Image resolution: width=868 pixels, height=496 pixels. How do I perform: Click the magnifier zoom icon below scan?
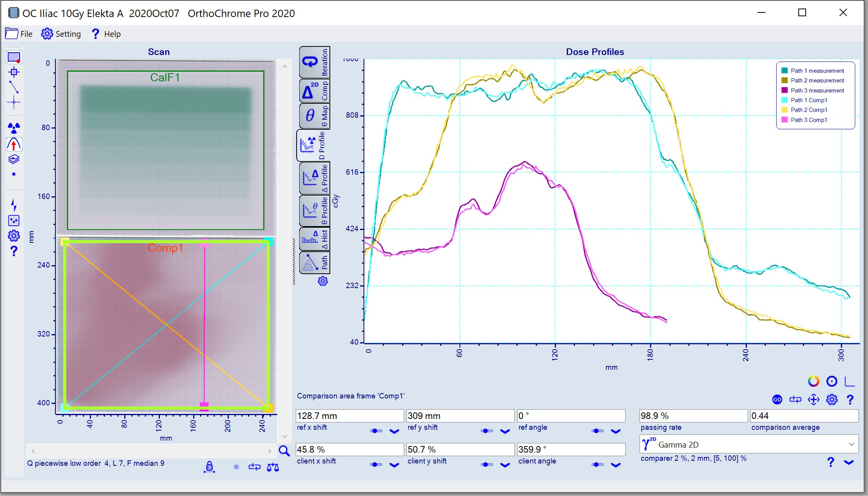(284, 450)
